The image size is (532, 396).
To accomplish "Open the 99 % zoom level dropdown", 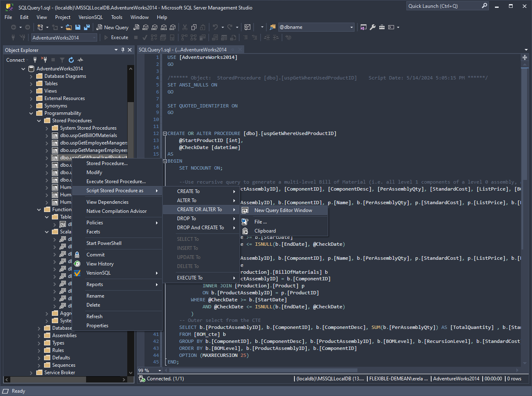I will pyautogui.click(x=159, y=370).
